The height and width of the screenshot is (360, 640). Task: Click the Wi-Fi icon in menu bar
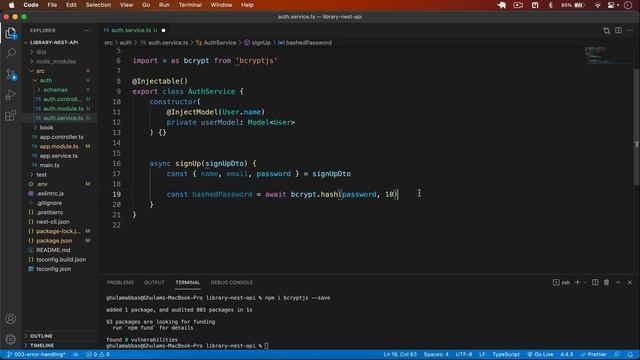pos(598,5)
